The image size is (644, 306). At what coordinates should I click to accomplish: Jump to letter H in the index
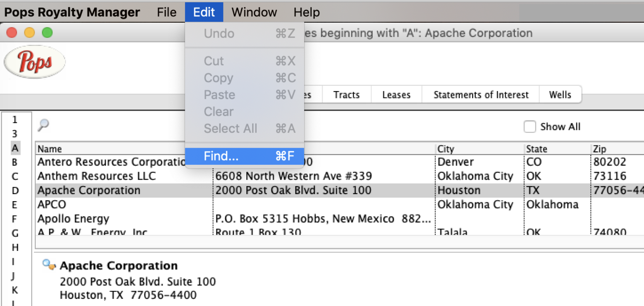pyautogui.click(x=15, y=248)
